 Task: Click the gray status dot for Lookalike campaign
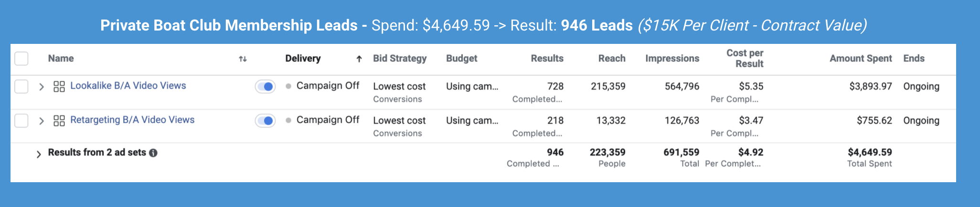pos(288,86)
